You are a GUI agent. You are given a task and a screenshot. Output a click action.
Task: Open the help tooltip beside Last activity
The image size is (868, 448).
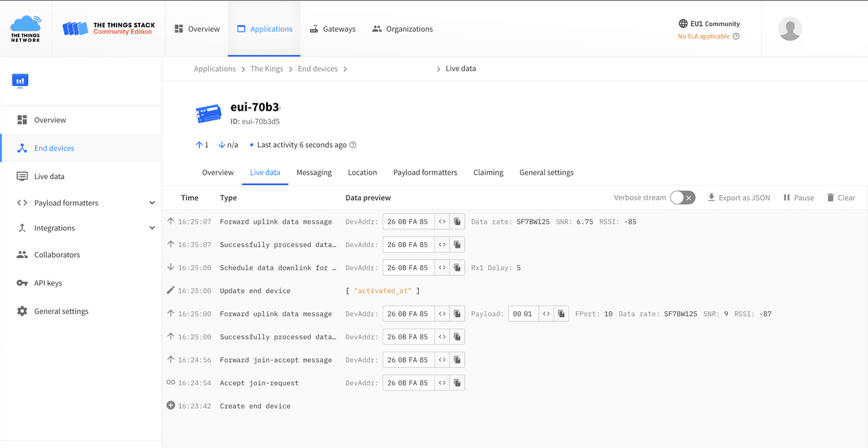coord(352,145)
